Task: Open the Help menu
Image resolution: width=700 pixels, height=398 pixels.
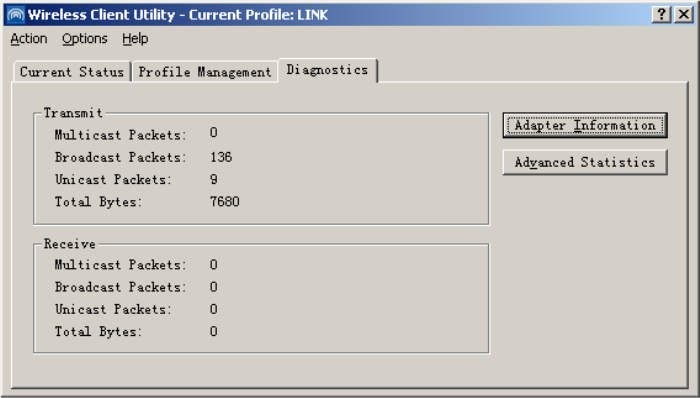Action: [135, 39]
